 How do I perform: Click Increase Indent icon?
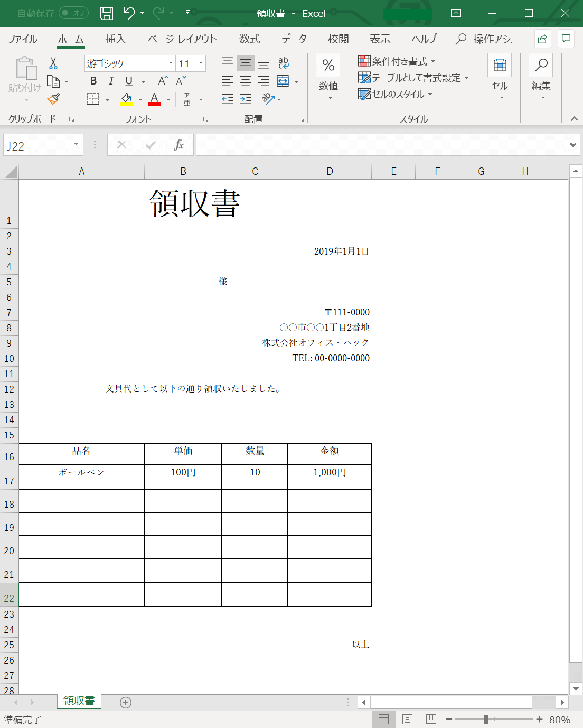click(x=246, y=99)
